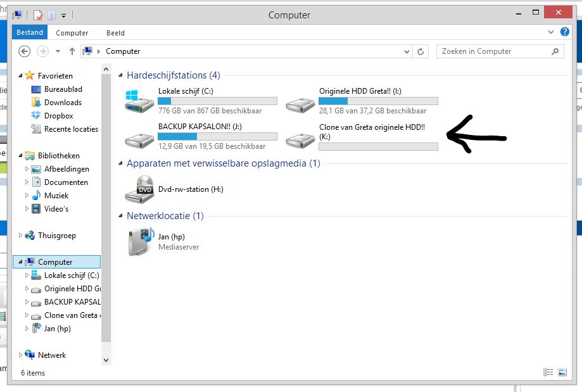Click the Up one level arrow
This screenshot has height=392, width=582.
coord(72,51)
